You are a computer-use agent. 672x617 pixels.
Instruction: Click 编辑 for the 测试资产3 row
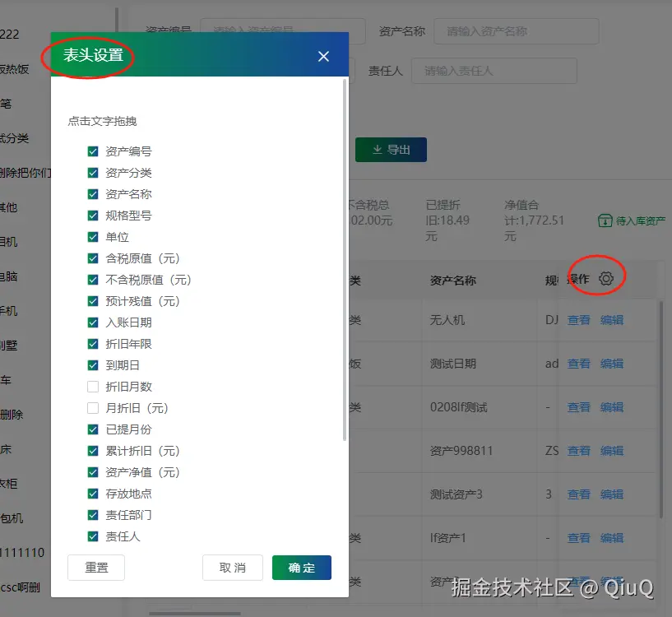612,494
